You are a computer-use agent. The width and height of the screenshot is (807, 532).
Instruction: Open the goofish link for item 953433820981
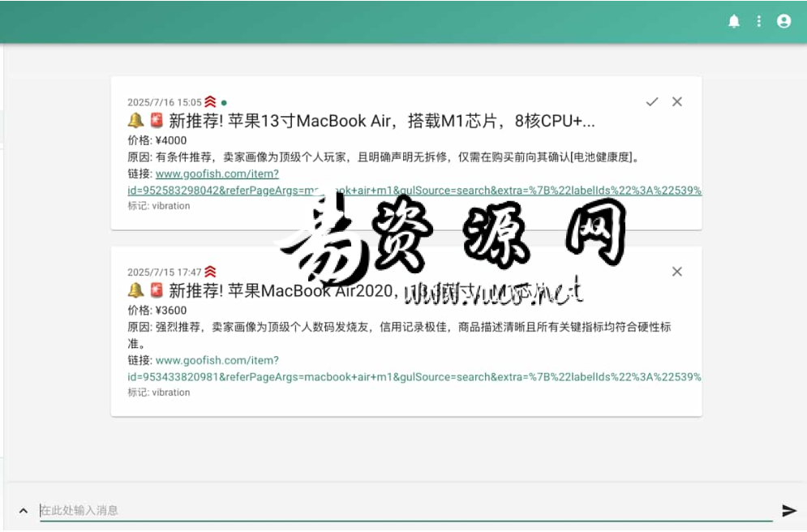tap(414, 368)
